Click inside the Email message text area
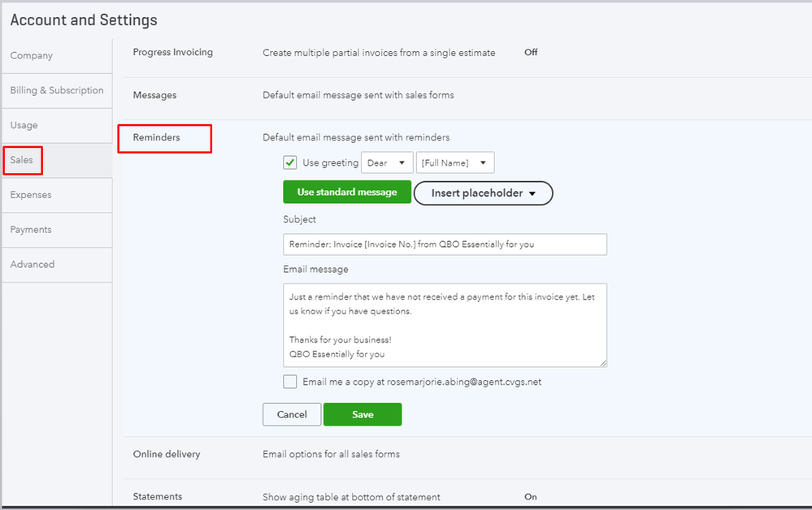 445,325
